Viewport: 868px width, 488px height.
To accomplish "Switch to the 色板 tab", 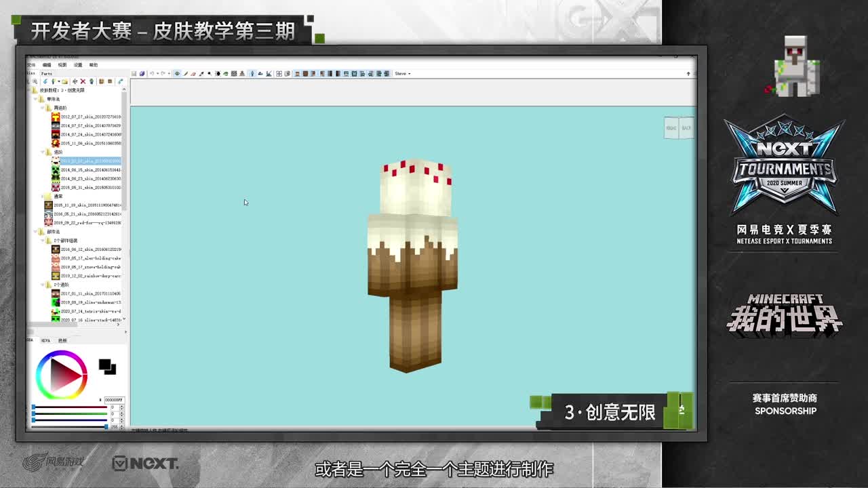I will point(62,340).
